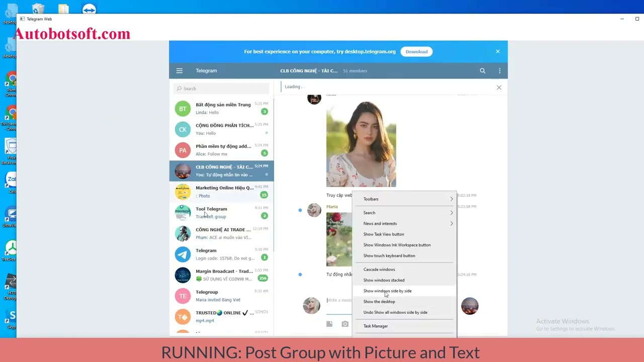Expand the News and interests submenu
644x362 pixels.
(x=405, y=223)
